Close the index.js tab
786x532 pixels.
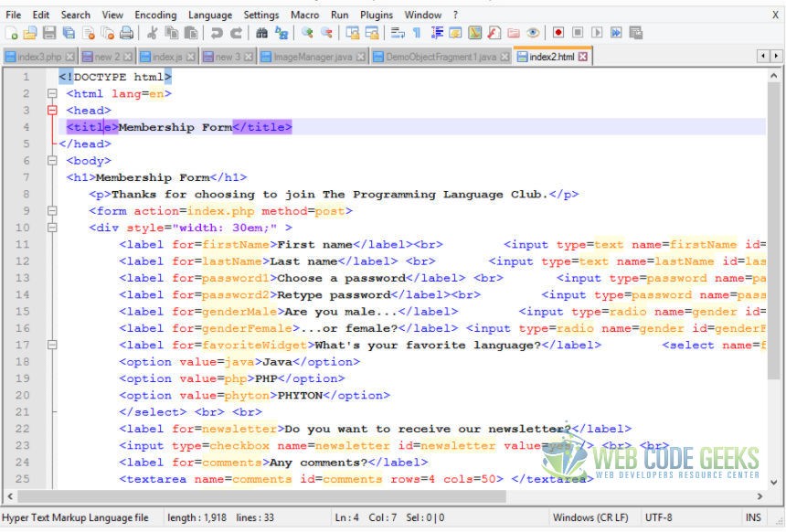(190, 57)
